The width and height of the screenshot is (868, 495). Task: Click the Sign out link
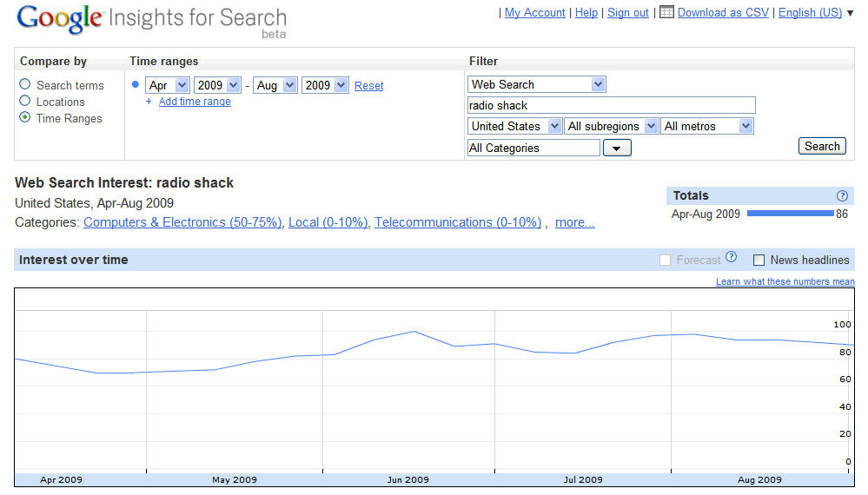627,13
